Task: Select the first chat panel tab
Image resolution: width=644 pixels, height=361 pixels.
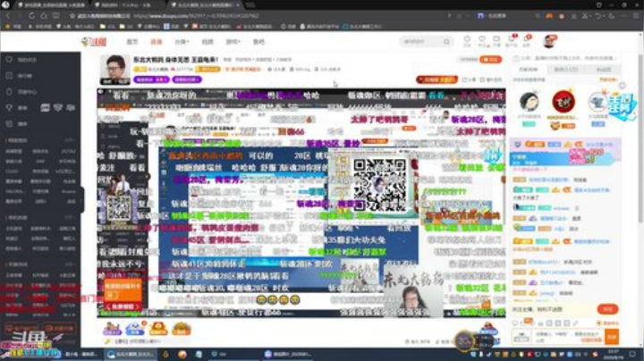Action: (x=529, y=70)
